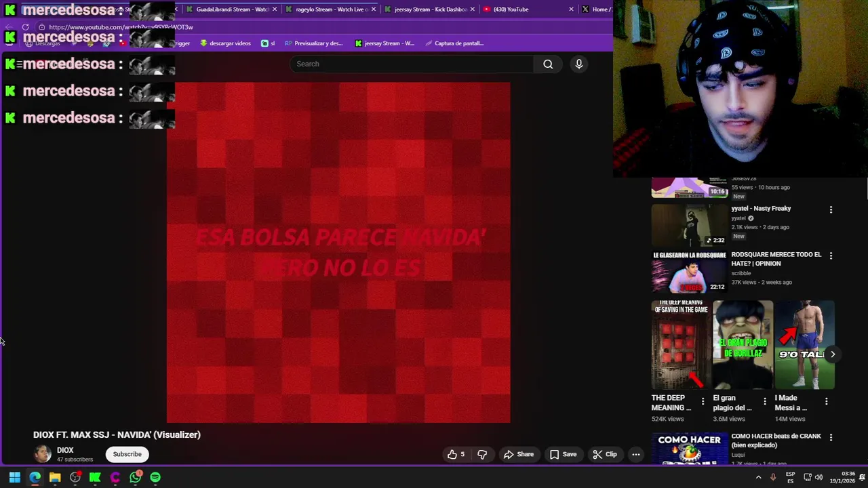Open the 'descargar videos' bookmark

(x=225, y=43)
